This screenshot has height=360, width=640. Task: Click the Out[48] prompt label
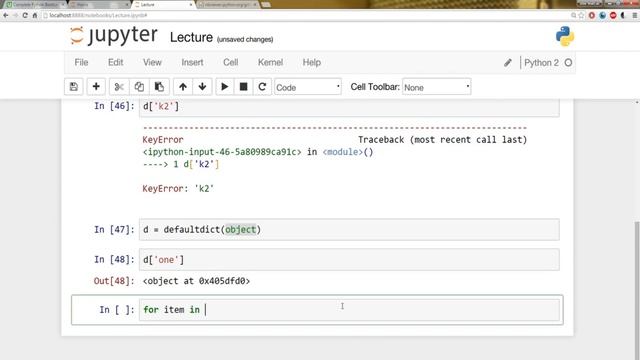[x=114, y=281]
